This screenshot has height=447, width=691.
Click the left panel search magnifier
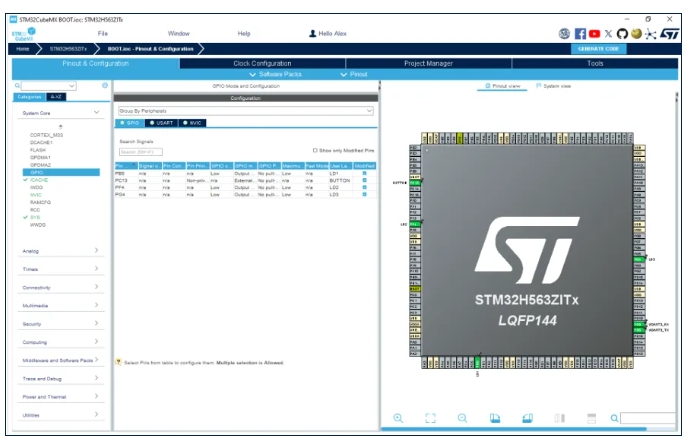coord(17,86)
